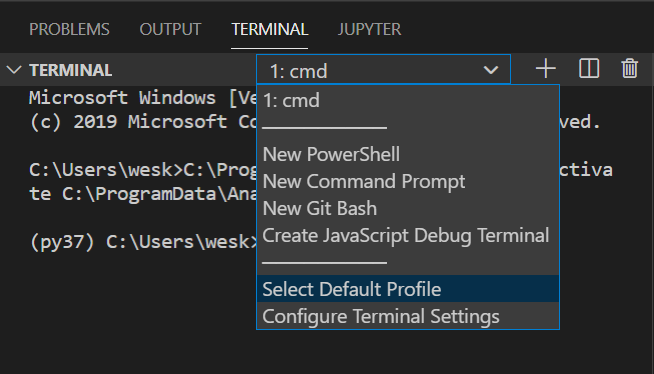This screenshot has width=654, height=374.
Task: Collapse the TERMINAL section chevron
Action: (14, 70)
